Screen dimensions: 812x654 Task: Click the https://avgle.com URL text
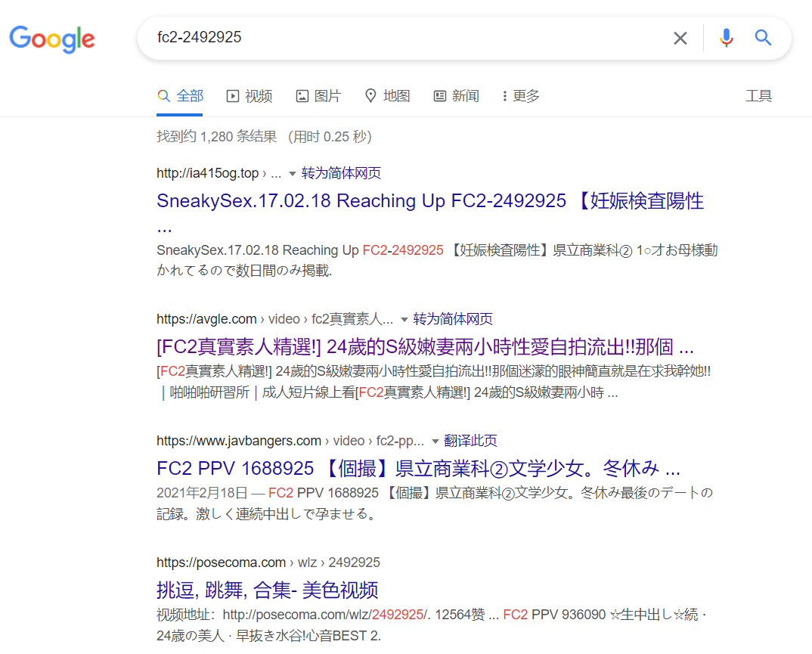206,319
